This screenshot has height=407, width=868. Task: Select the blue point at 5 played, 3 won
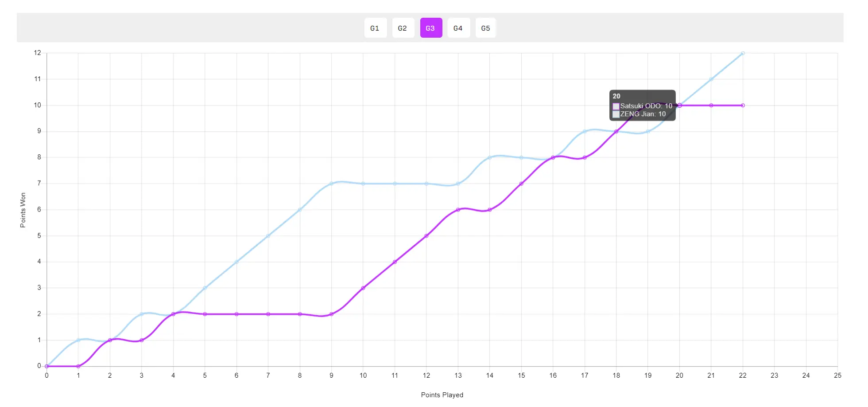(205, 288)
